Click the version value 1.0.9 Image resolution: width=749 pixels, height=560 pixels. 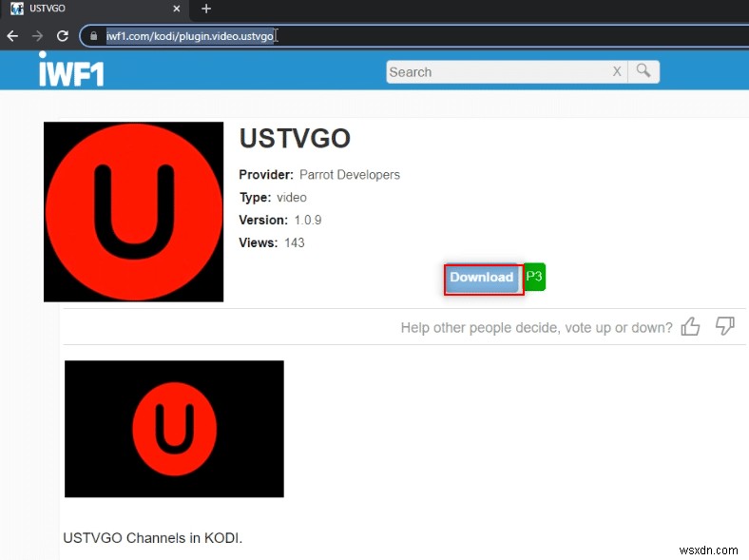coord(308,221)
